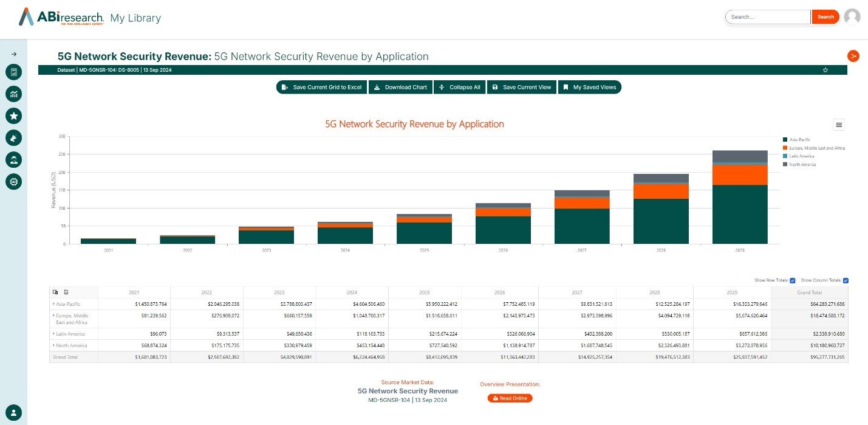Expand the sidebar with the arrow icon

13,54
